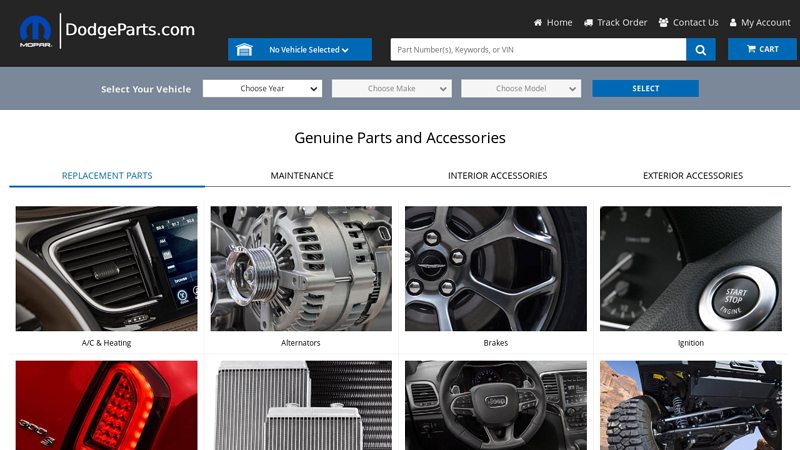Click the people icon beside Contact Us

[x=663, y=22]
